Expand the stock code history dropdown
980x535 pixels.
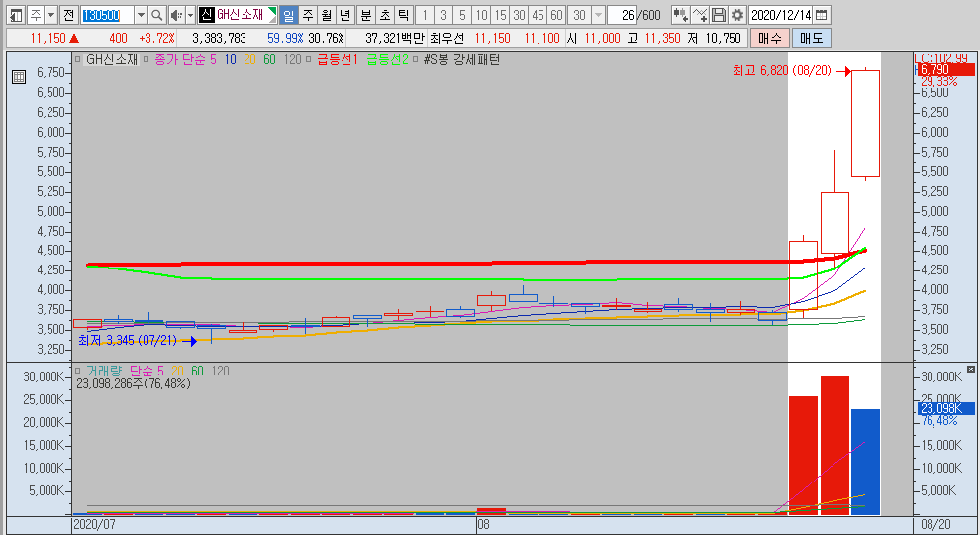pos(142,15)
